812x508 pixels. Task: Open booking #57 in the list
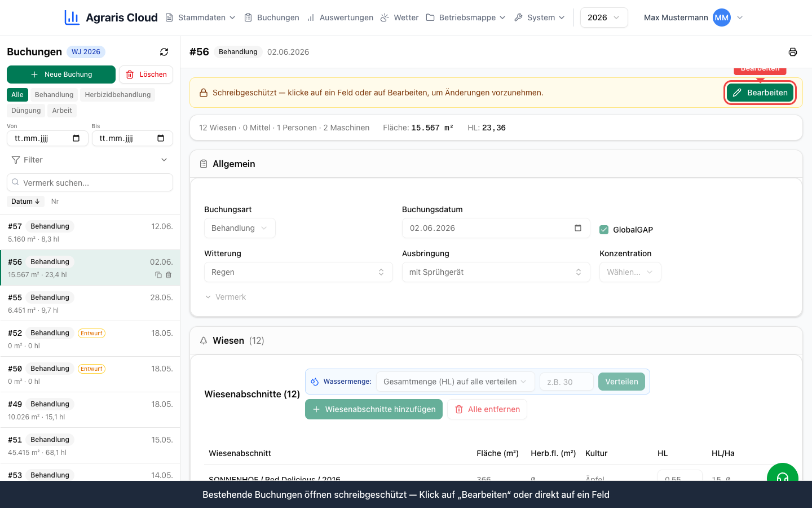point(90,232)
